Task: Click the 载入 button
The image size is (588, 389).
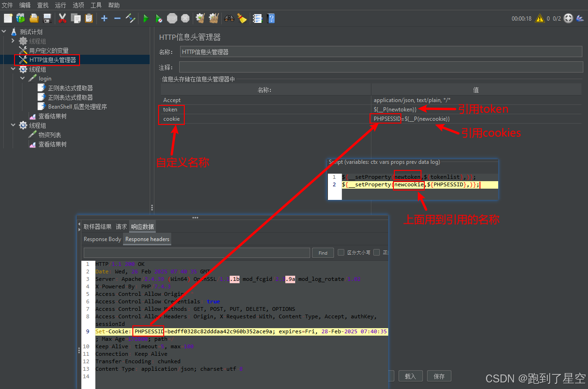Action: (410, 376)
